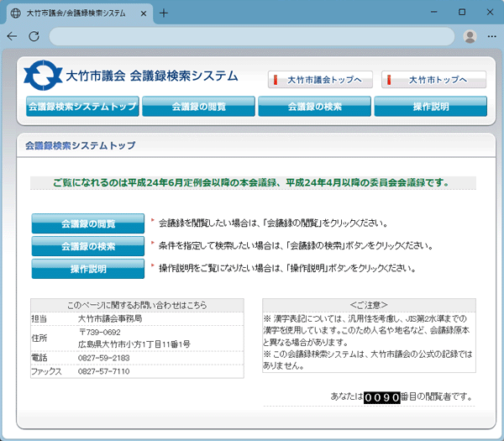504x441 pixels.
Task: Click the fax number 0827-57-7110
Action: pos(103,371)
